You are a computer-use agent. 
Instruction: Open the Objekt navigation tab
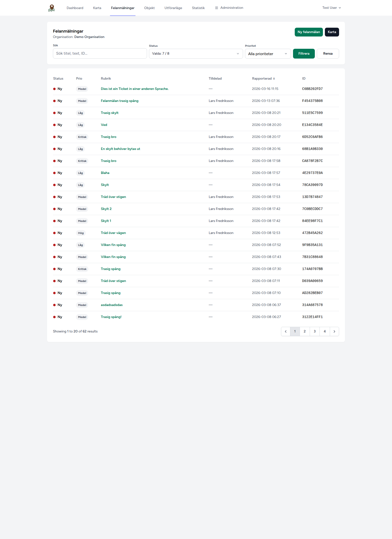pos(149,8)
